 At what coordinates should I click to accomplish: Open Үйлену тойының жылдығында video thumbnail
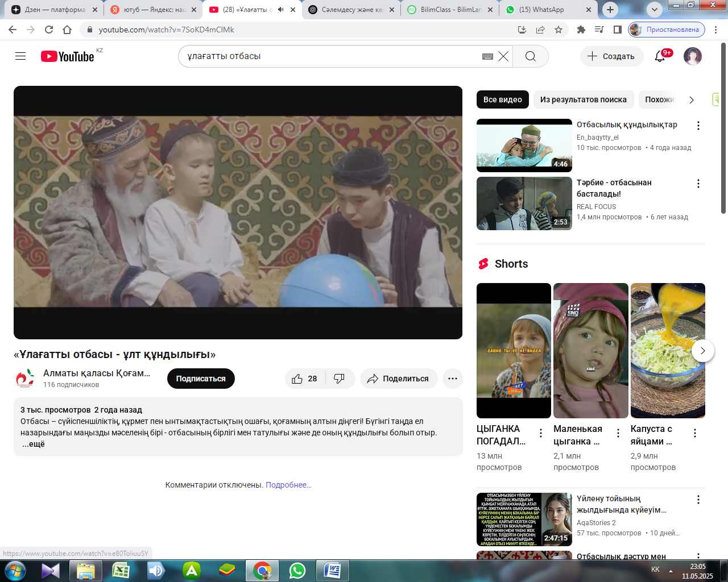524,519
